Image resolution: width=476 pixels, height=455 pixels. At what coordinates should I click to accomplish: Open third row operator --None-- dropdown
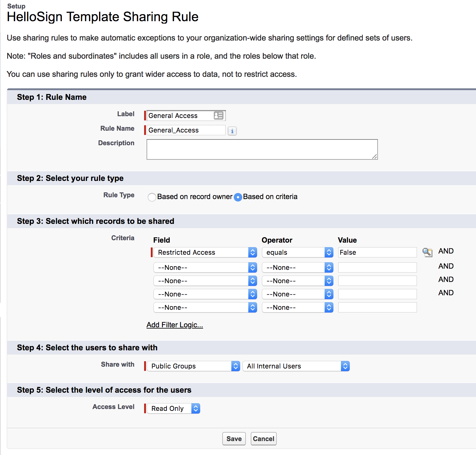click(x=298, y=281)
